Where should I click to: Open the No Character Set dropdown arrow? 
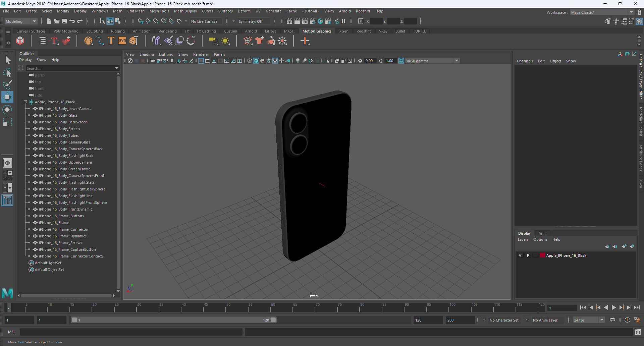pos(484,320)
